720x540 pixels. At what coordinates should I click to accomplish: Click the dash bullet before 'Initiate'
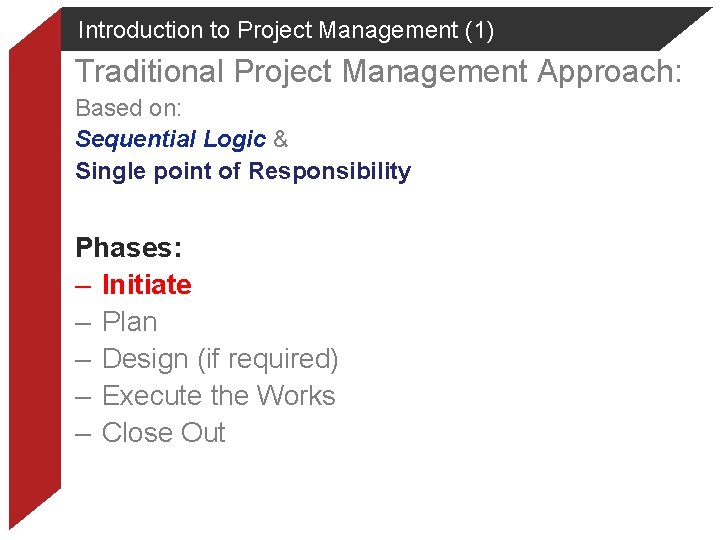[x=84, y=285]
